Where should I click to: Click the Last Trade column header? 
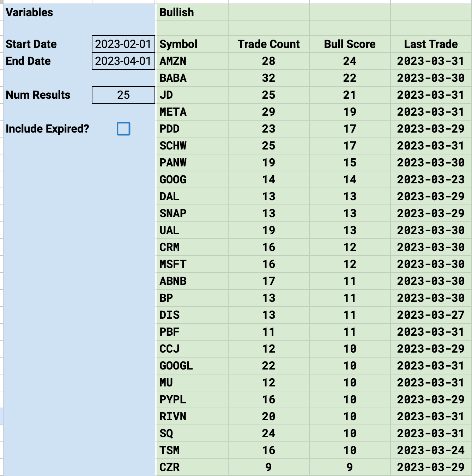(431, 44)
